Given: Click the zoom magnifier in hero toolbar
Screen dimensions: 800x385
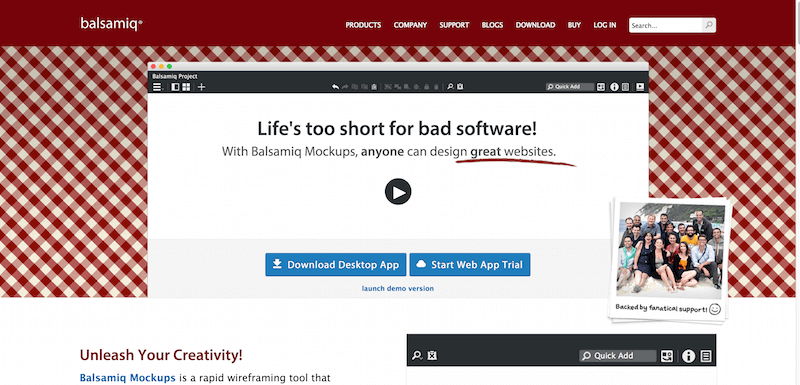Looking at the screenshot, I should [x=450, y=87].
